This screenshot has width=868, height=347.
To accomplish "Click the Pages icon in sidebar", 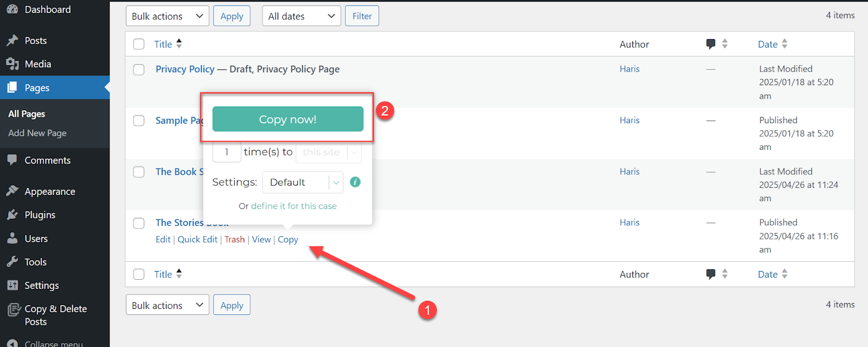I will pyautogui.click(x=12, y=87).
